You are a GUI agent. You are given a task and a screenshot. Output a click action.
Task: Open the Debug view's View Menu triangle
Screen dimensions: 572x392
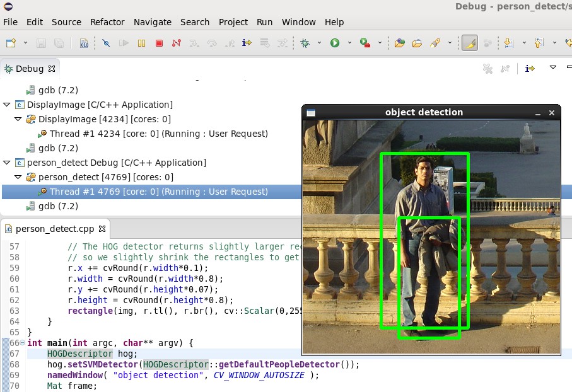click(552, 67)
